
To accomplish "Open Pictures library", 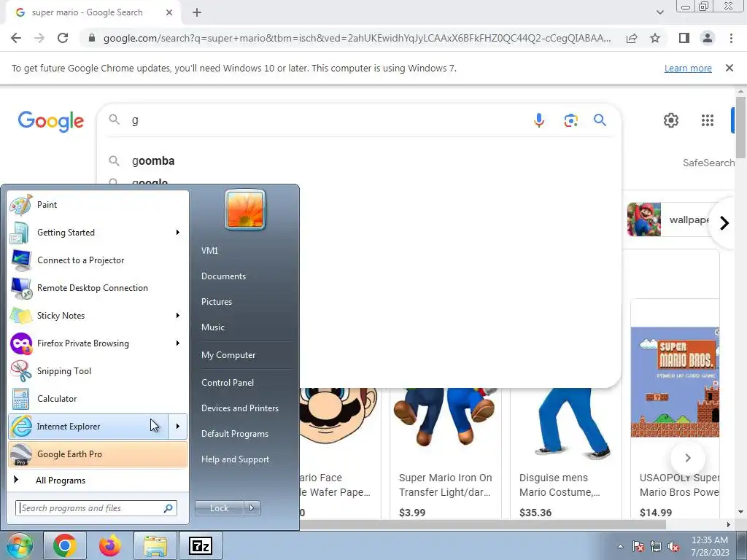I will (216, 302).
